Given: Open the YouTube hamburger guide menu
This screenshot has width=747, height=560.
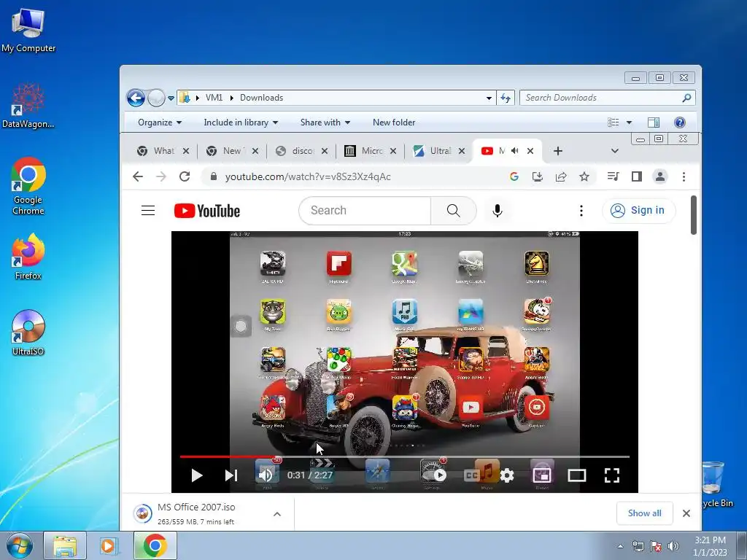Looking at the screenshot, I should point(148,211).
